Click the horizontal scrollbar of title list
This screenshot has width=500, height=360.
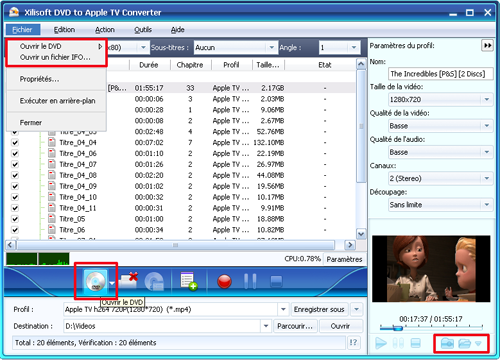click(x=175, y=245)
